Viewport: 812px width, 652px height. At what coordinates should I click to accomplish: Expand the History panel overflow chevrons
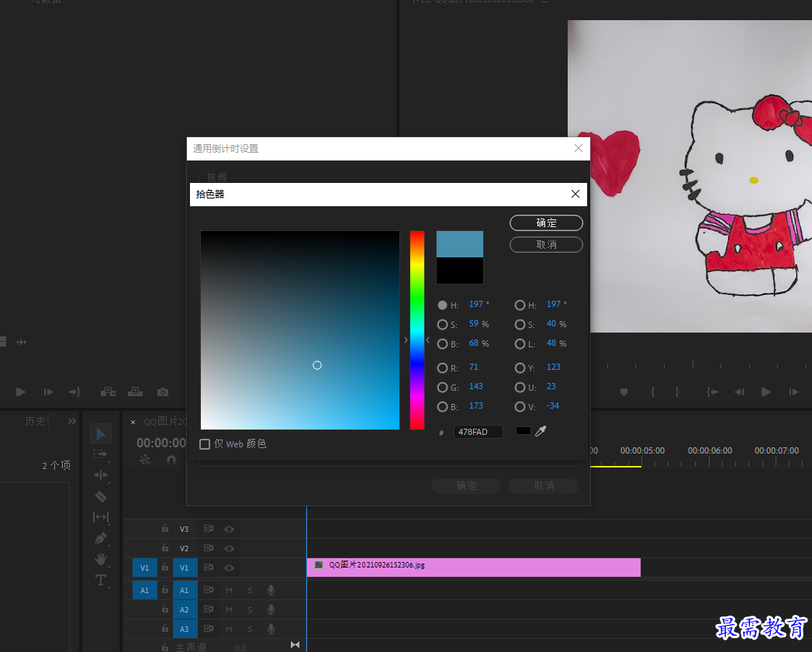click(x=72, y=421)
